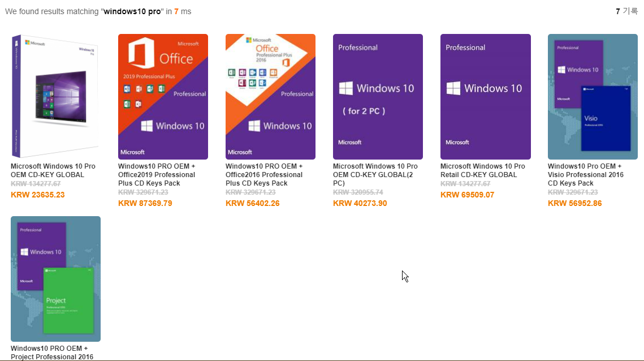Image resolution: width=644 pixels, height=361 pixels.
Task: Select price KRW 40273.90
Action: (360, 204)
